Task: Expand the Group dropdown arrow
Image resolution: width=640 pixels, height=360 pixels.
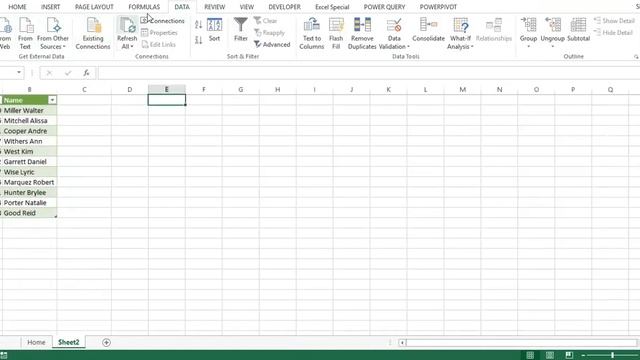Action: coord(528,47)
